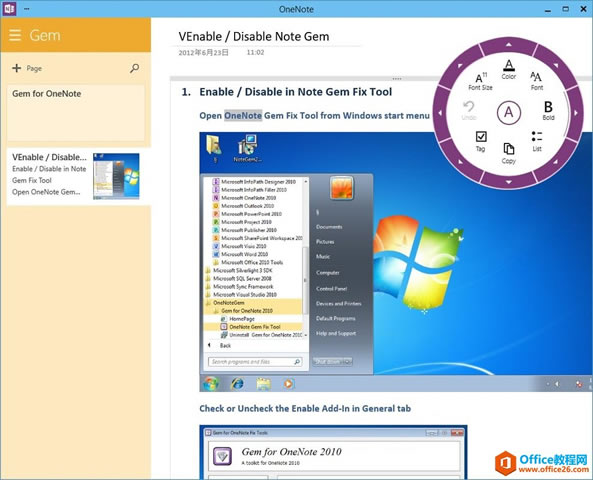Open the OneNote app icon in title bar
This screenshot has width=593, height=480.
[9, 8]
